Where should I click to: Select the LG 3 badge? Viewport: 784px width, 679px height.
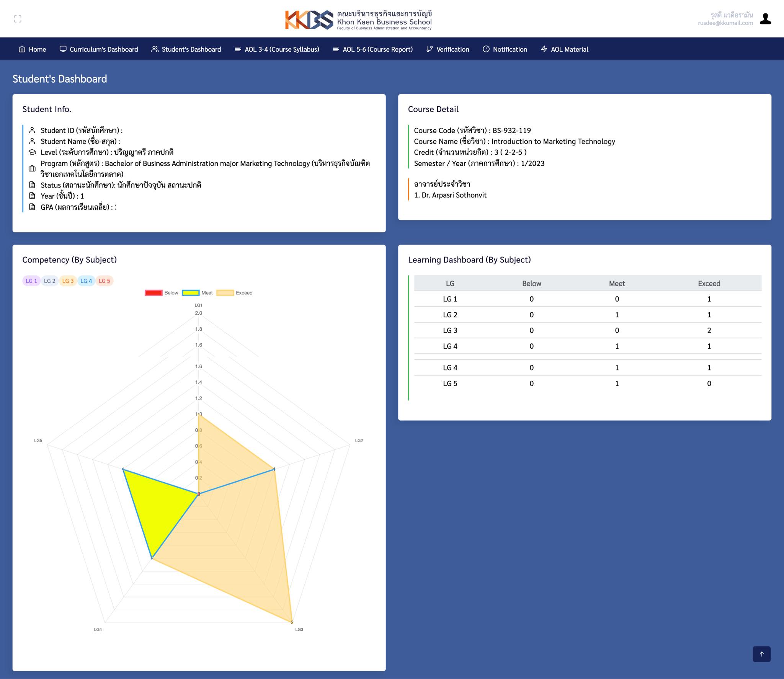point(68,281)
